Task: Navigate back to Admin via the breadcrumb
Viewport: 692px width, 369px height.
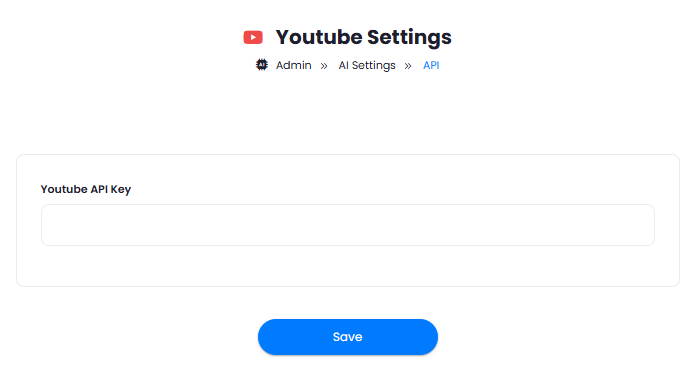Action: coord(293,65)
